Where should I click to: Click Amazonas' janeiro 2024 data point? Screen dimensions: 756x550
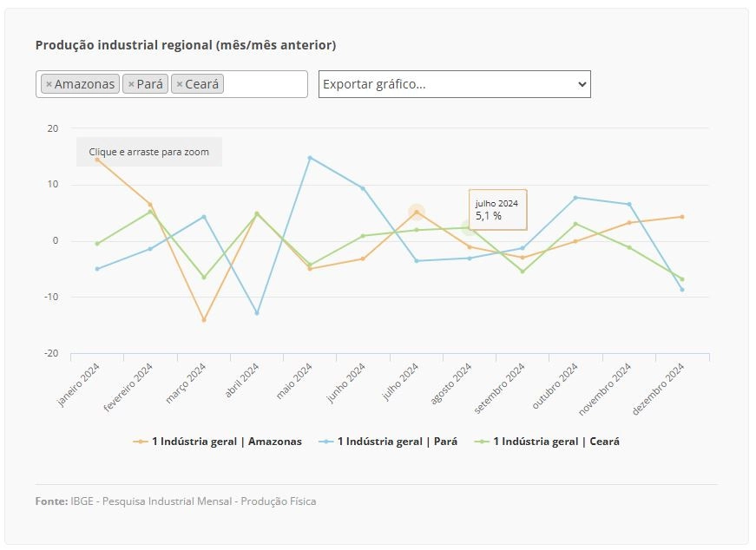[x=97, y=160]
